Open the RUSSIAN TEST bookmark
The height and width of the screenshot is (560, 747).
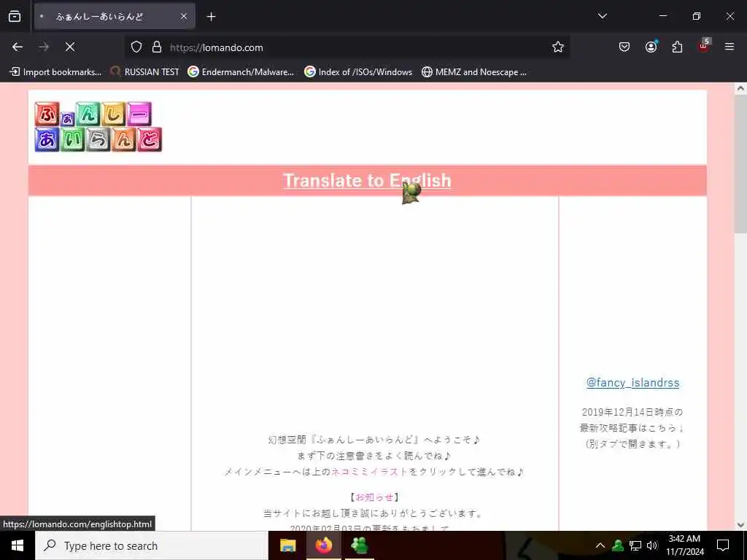click(x=145, y=72)
